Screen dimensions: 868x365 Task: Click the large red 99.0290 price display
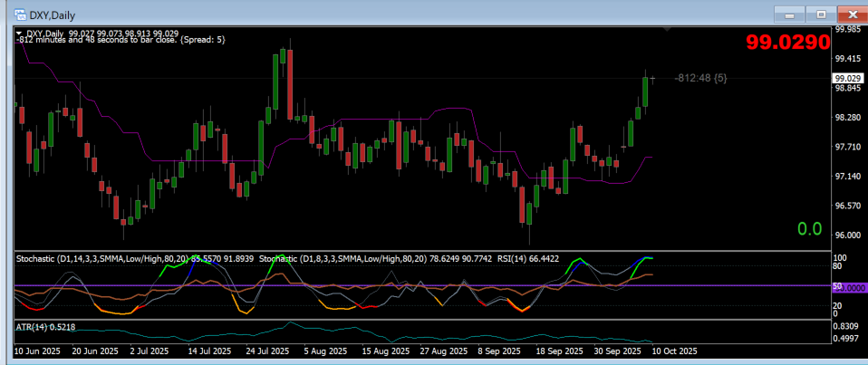pyautogui.click(x=787, y=43)
